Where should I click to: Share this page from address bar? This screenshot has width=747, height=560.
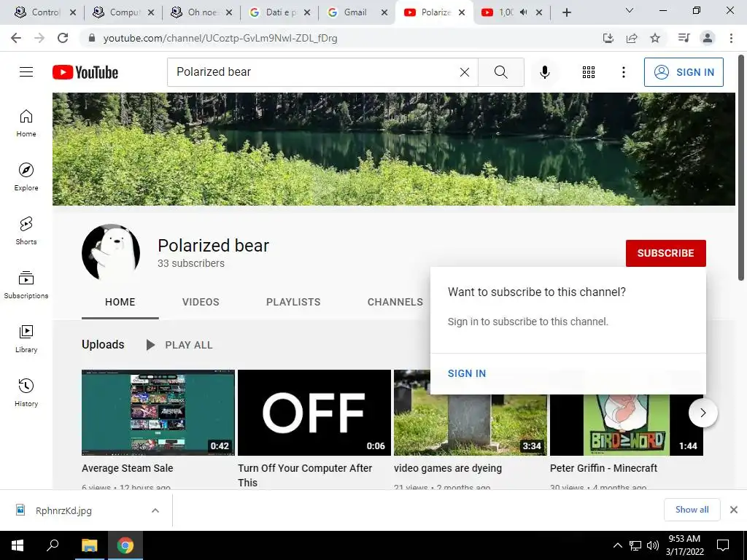click(632, 38)
